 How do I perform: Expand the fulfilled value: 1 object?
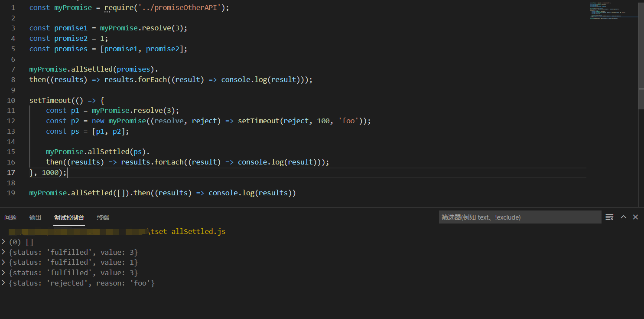3,263
